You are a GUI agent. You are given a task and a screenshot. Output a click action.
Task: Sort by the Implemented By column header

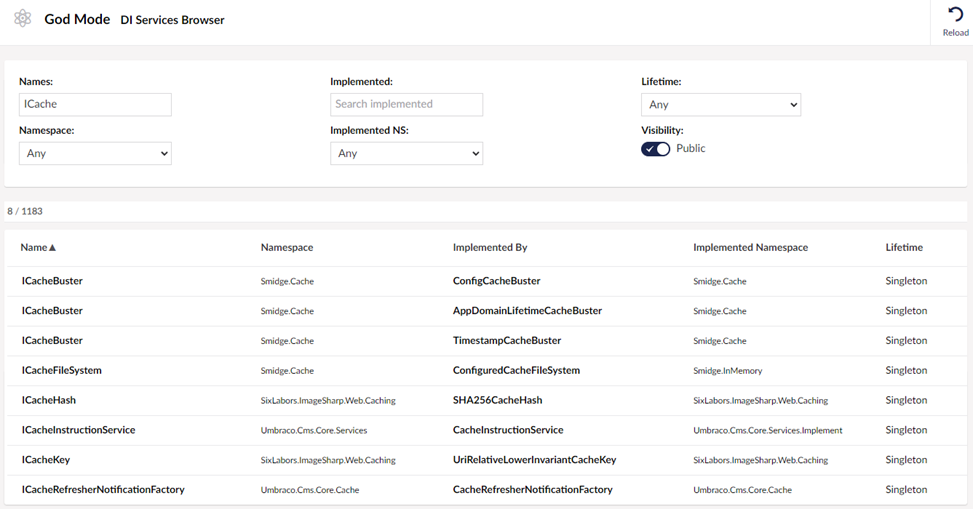[x=490, y=247]
